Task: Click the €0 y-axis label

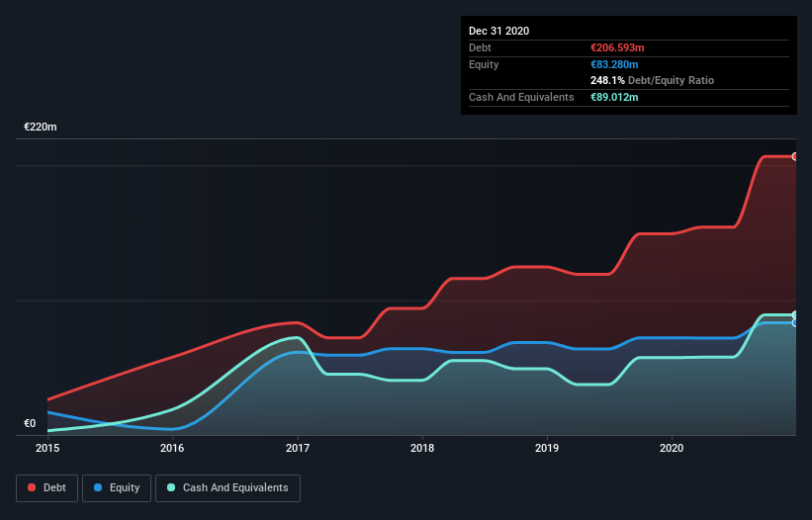Action: pyautogui.click(x=30, y=423)
